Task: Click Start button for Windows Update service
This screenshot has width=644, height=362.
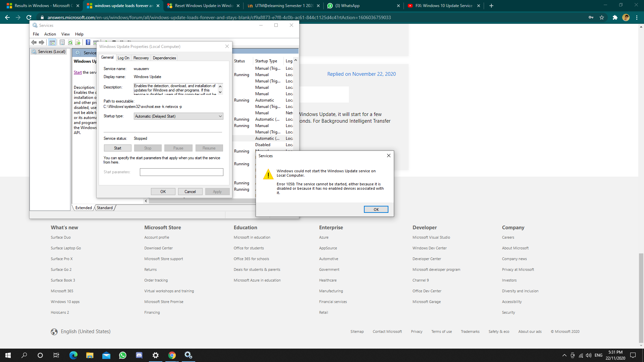Action: pyautogui.click(x=118, y=148)
